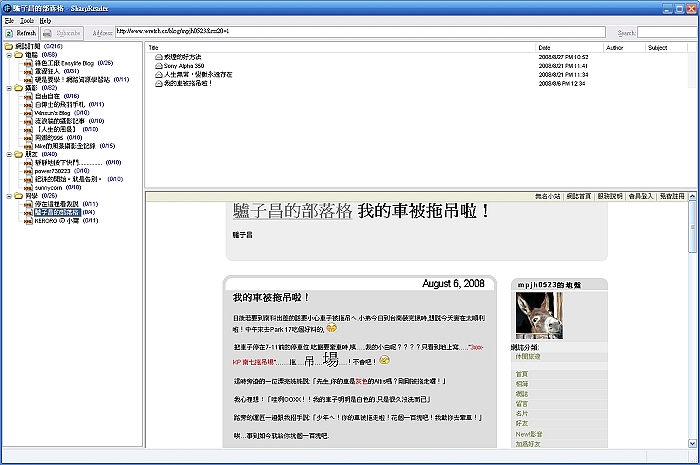The image size is (700, 465).
Task: Click the 加為好友 link in blog sidebar
Action: (x=528, y=444)
